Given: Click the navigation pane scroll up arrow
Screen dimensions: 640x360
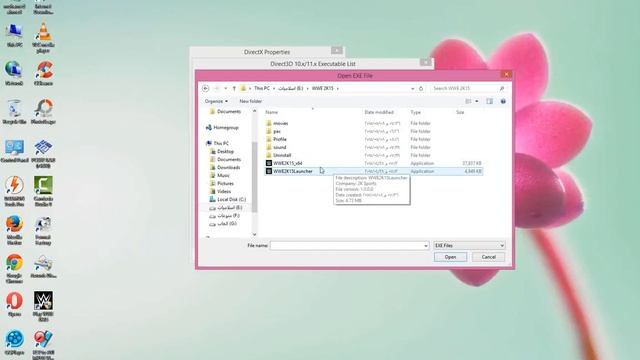Looking at the screenshot, I should (x=255, y=111).
